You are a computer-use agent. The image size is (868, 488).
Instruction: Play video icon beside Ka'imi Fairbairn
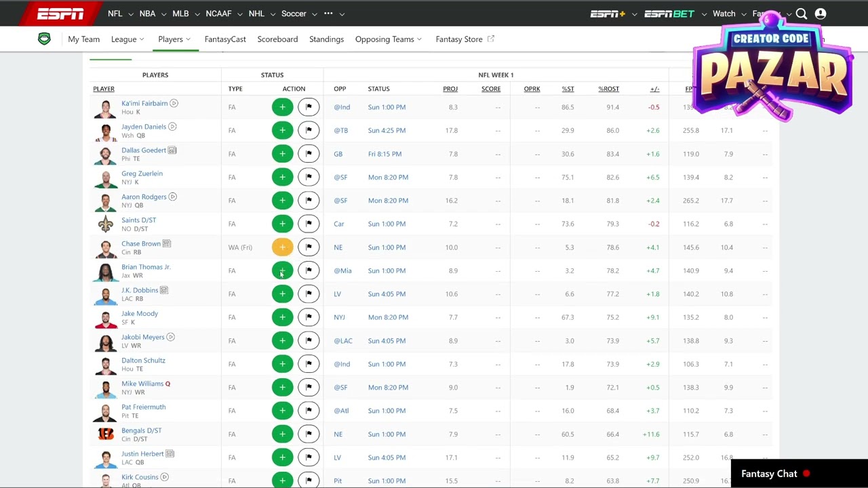174,104
